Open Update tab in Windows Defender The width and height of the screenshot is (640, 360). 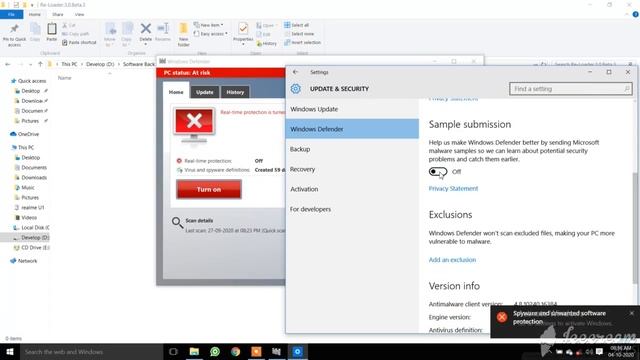[x=204, y=92]
